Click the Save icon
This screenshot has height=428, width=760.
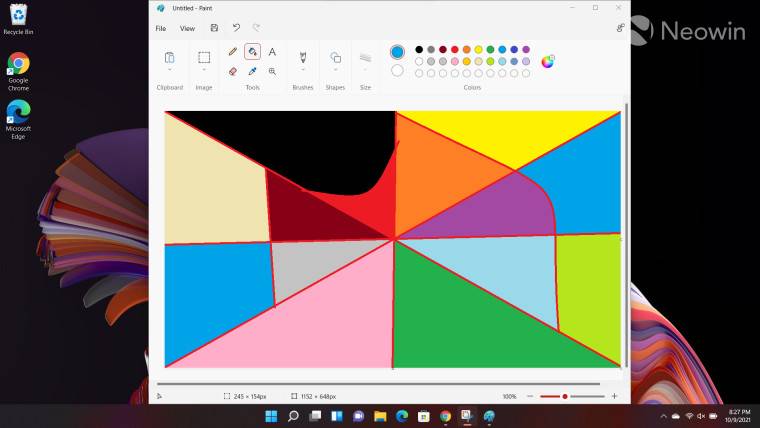pyautogui.click(x=214, y=28)
